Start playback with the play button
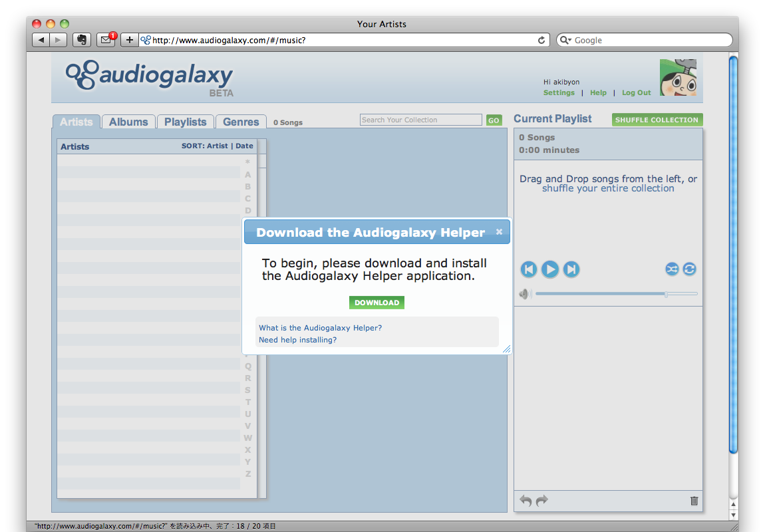The height and width of the screenshot is (532, 765). [550, 269]
